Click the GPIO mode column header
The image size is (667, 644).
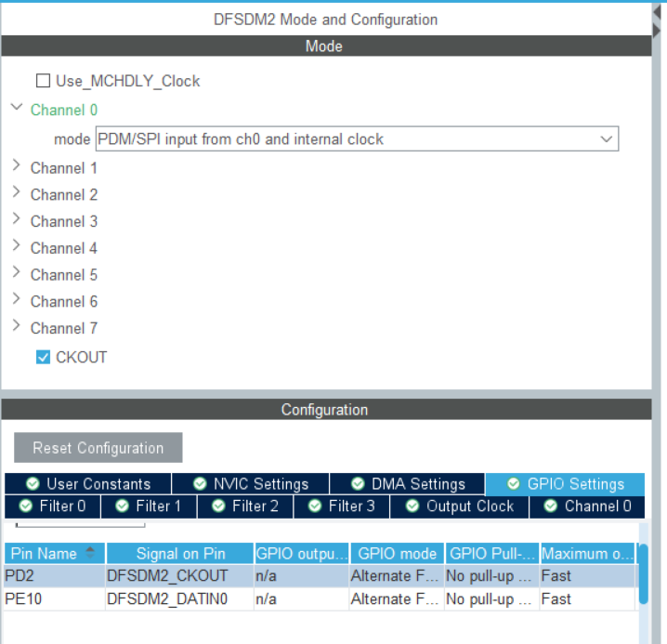tap(397, 553)
